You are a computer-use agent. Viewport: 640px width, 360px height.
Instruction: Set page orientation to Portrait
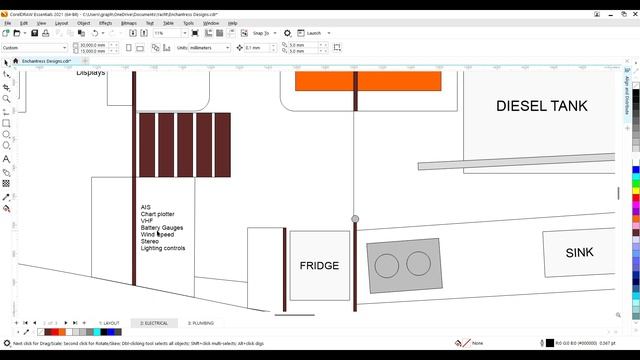129,48
